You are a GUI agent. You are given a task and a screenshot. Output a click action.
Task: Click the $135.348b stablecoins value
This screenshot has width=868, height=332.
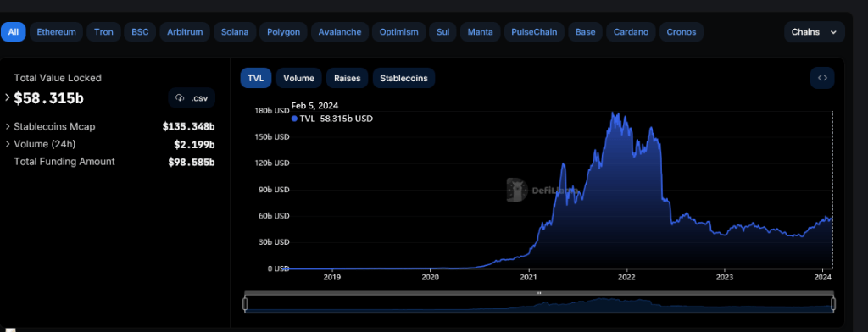[x=189, y=127]
